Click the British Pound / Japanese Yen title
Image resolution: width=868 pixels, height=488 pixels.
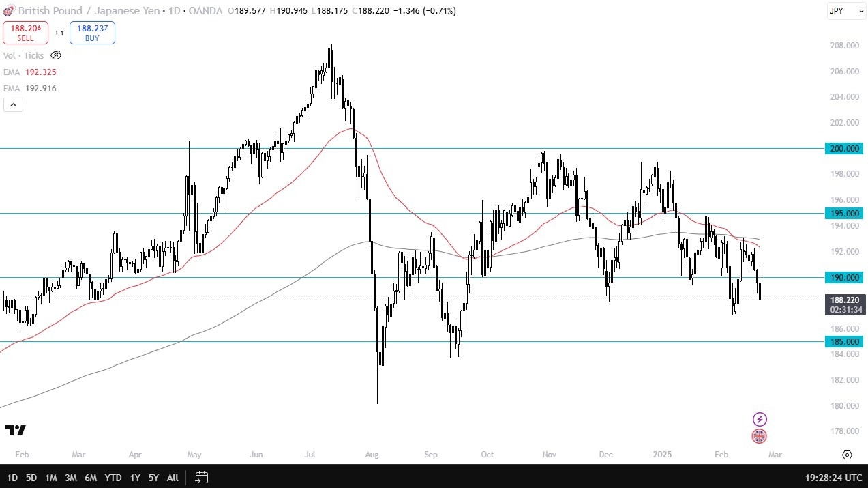pyautogui.click(x=90, y=11)
